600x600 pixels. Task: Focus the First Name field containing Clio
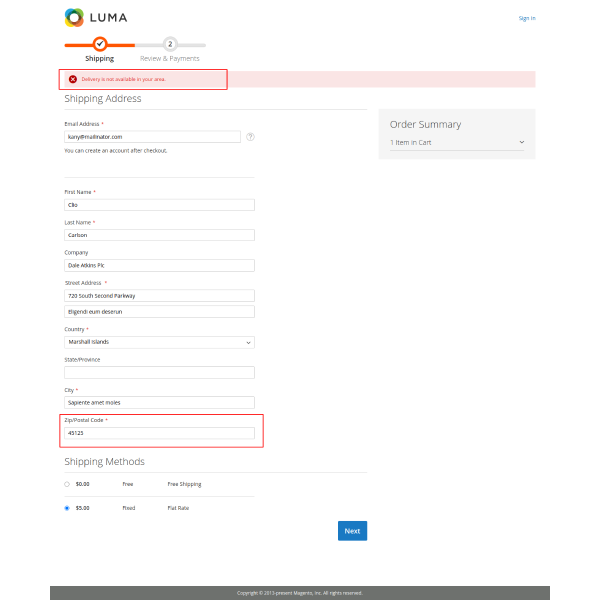tap(159, 205)
